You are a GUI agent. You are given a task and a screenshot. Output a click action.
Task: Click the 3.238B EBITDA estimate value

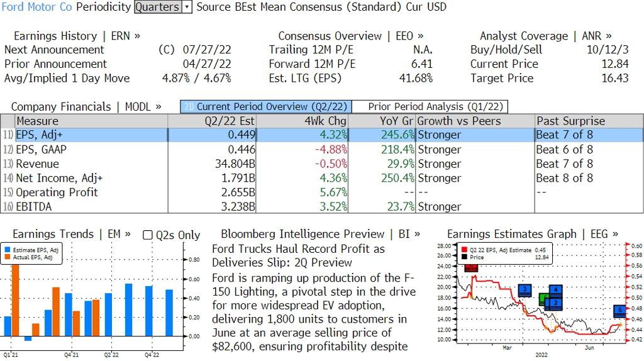point(238,206)
